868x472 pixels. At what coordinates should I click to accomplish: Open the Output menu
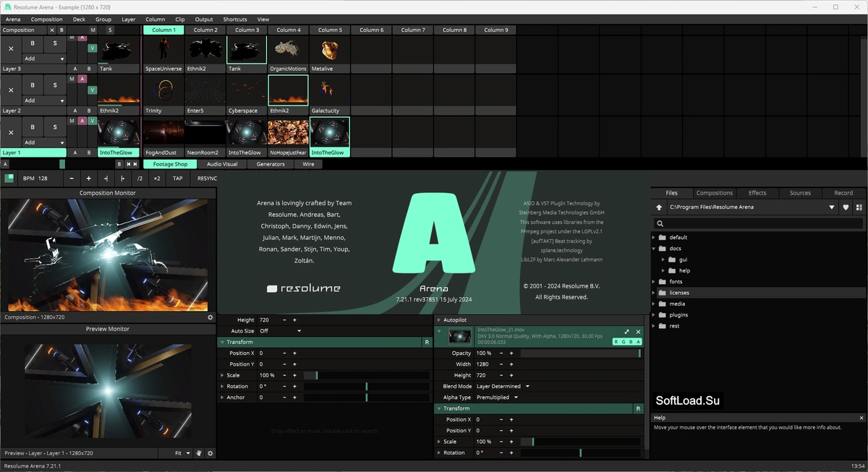point(204,20)
